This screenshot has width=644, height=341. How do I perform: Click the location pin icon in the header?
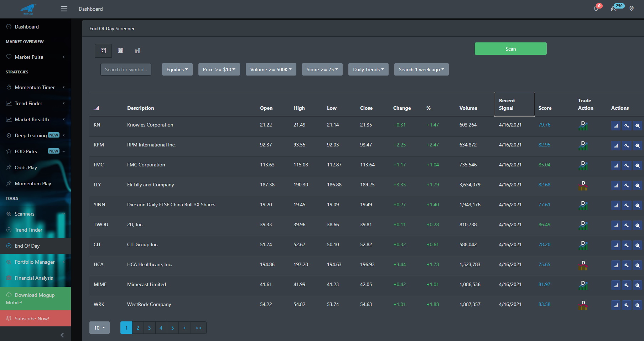pyautogui.click(x=632, y=9)
